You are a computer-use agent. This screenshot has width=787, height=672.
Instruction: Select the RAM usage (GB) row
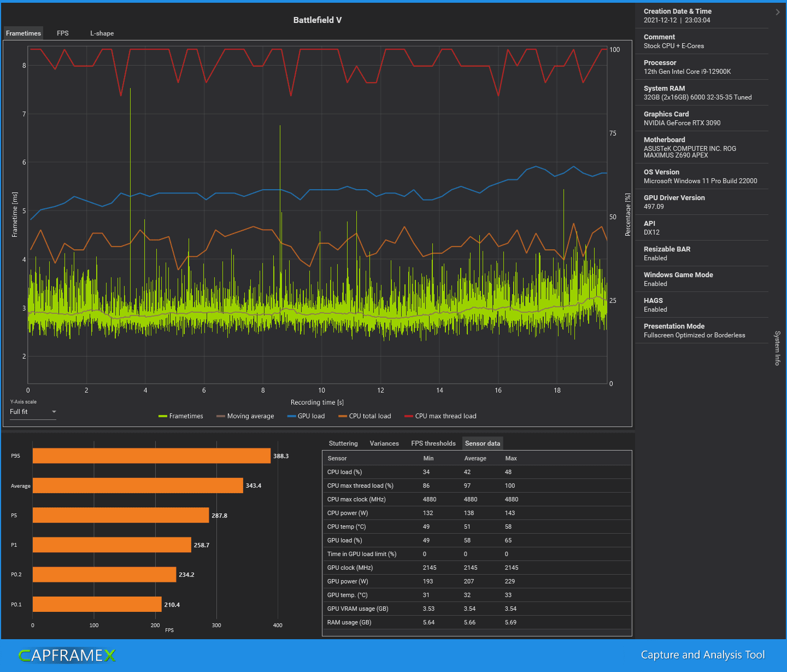click(477, 622)
